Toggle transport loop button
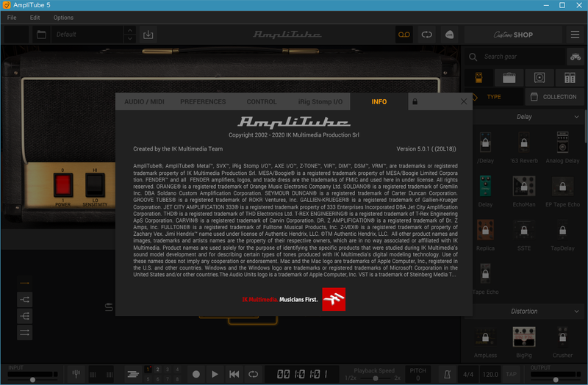Screen dimensions: 588x385 click(253, 374)
